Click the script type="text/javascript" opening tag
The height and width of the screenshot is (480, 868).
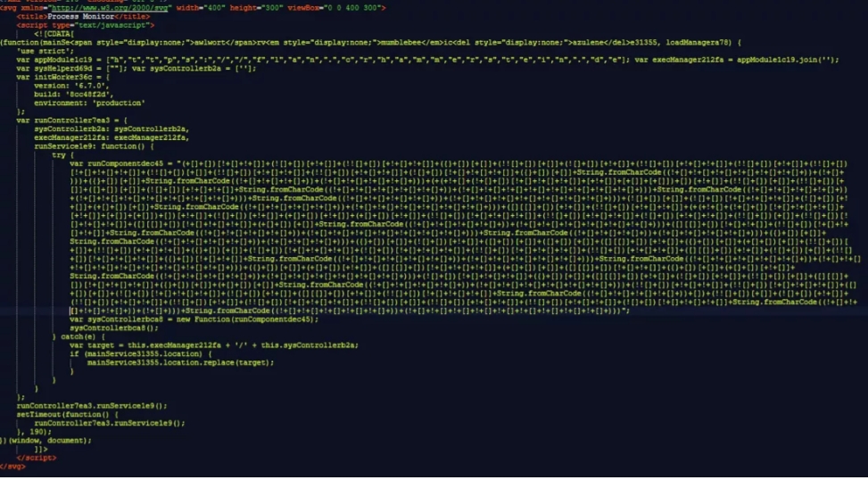pos(86,25)
